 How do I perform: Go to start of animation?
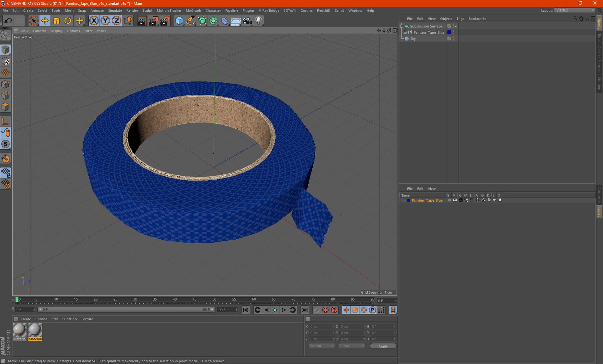(x=246, y=310)
